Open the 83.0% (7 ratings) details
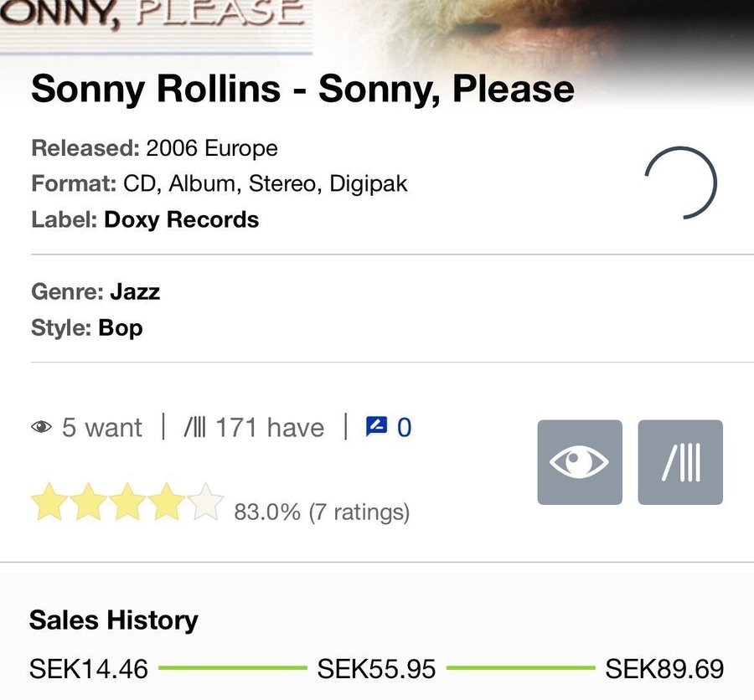754x700 pixels. (x=322, y=512)
